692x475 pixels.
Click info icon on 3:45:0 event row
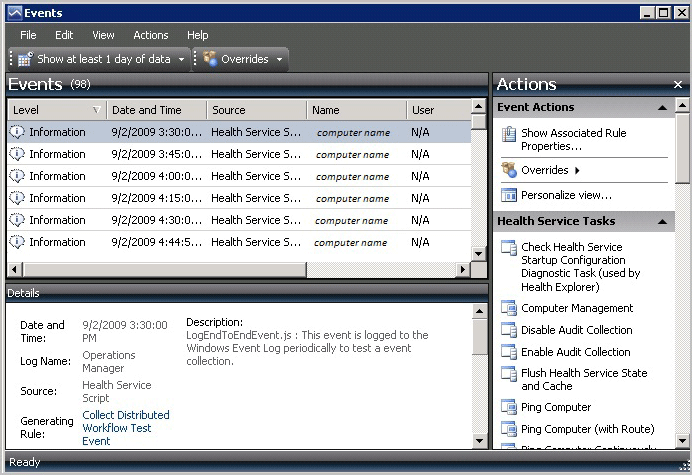point(17,154)
